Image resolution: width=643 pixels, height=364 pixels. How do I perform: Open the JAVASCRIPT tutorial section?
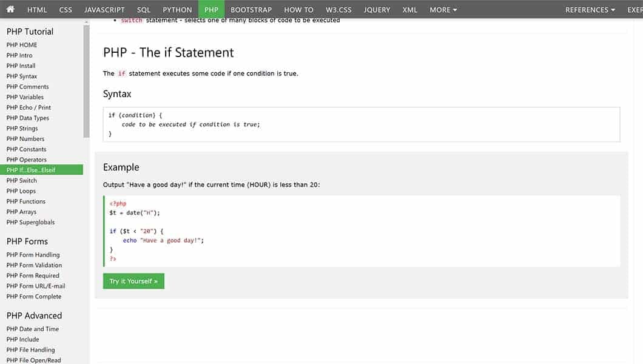point(104,9)
